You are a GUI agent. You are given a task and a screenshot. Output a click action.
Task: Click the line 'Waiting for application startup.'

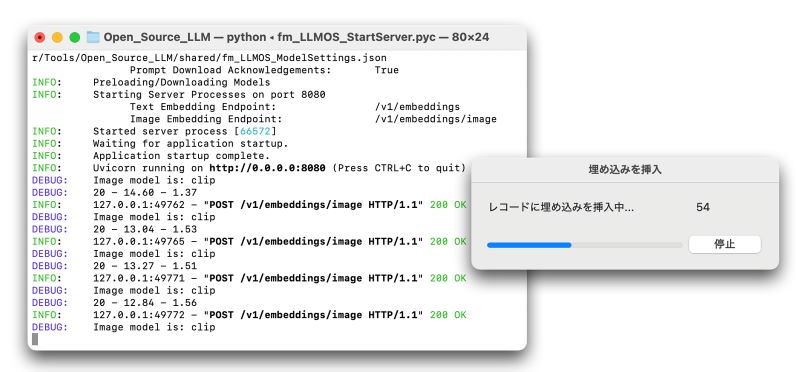pyautogui.click(x=190, y=143)
